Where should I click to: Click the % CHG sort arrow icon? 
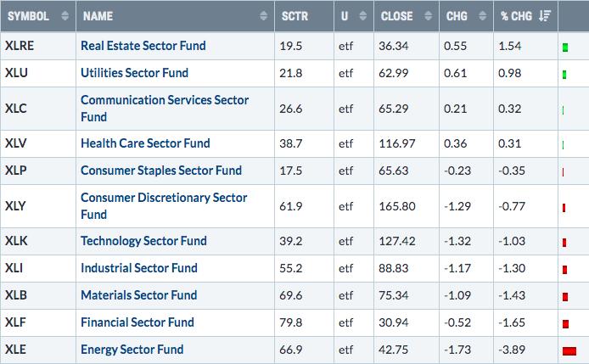coord(544,16)
